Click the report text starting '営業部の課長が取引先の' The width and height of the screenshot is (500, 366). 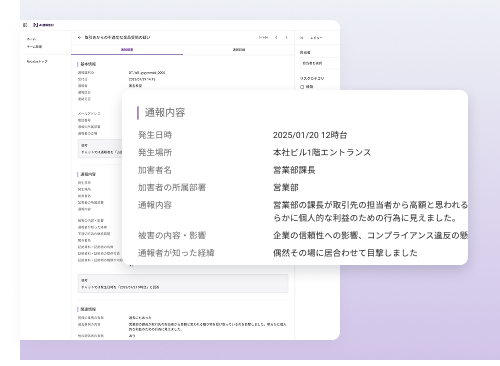pos(370,211)
